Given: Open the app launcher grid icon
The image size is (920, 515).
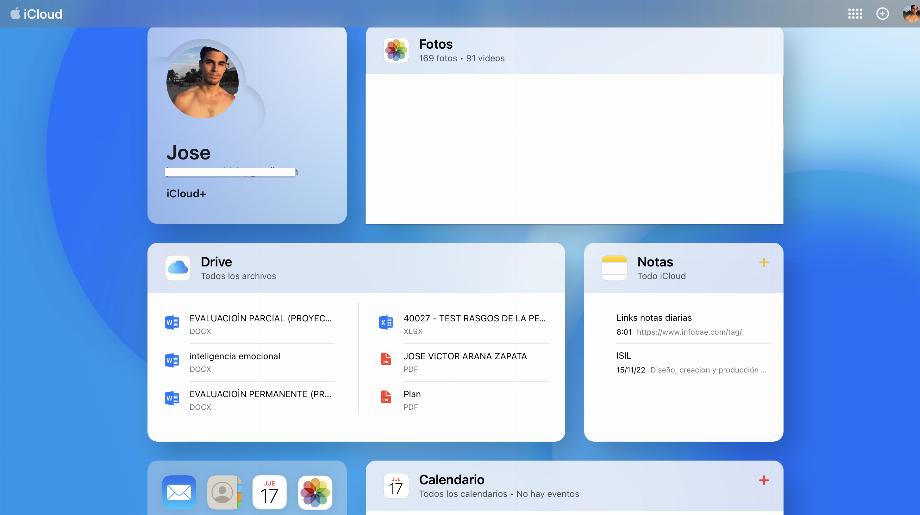Looking at the screenshot, I should 855,13.
